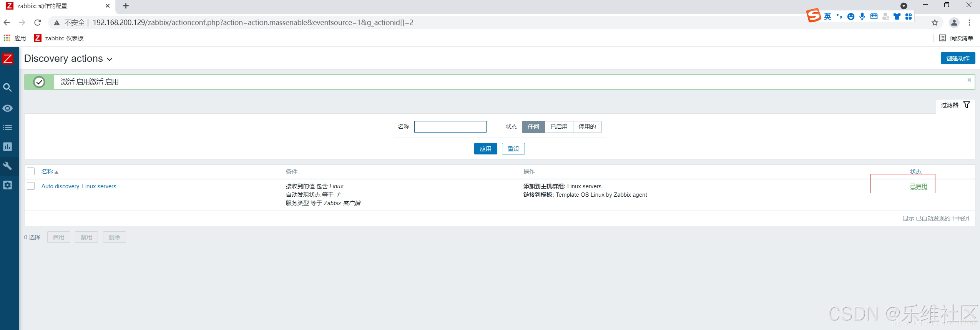Open Sogou soft keyboard icon
Viewport: 980px width, 330px height.
[x=874, y=16]
